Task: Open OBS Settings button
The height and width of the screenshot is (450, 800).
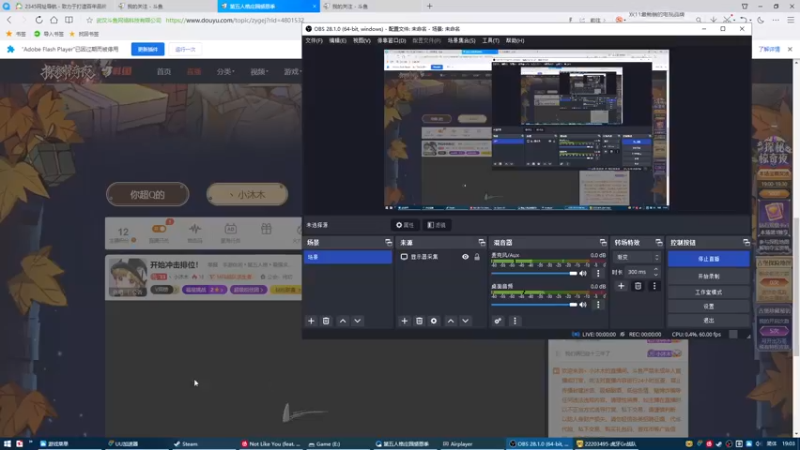Action: tap(709, 307)
